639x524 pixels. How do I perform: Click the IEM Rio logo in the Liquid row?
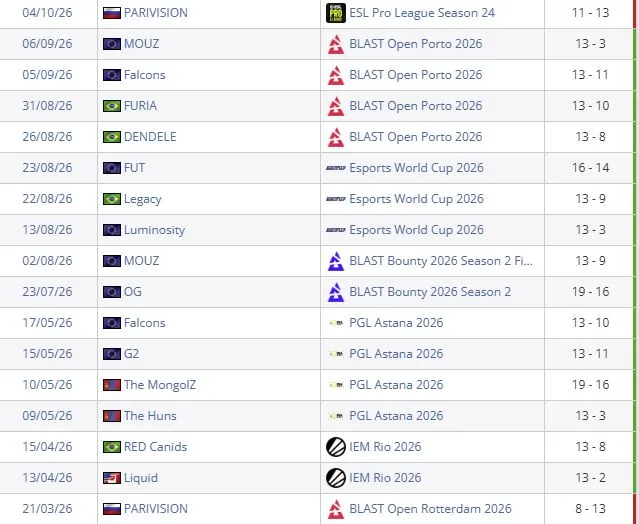(x=336, y=478)
